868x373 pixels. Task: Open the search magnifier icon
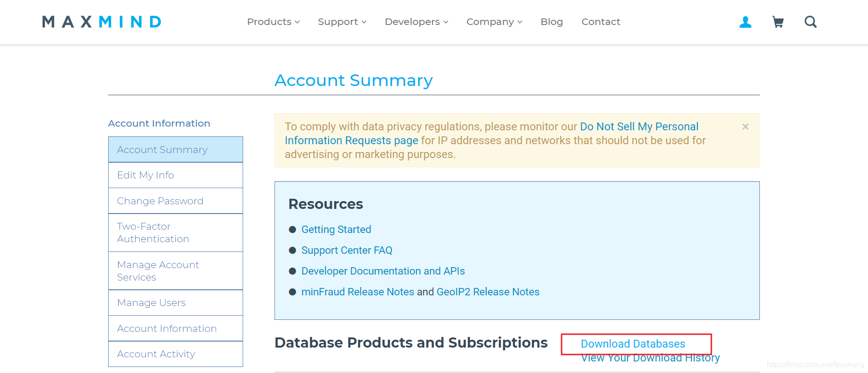(x=810, y=22)
